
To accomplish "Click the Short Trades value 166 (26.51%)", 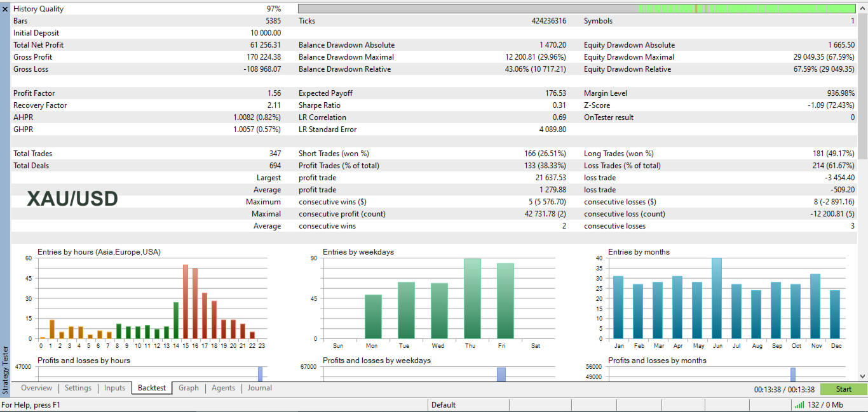I will [x=546, y=154].
